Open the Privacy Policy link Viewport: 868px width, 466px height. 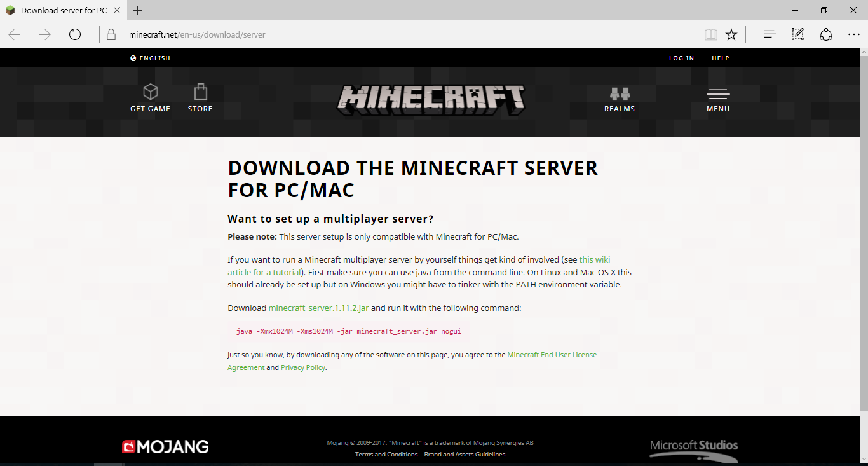303,367
